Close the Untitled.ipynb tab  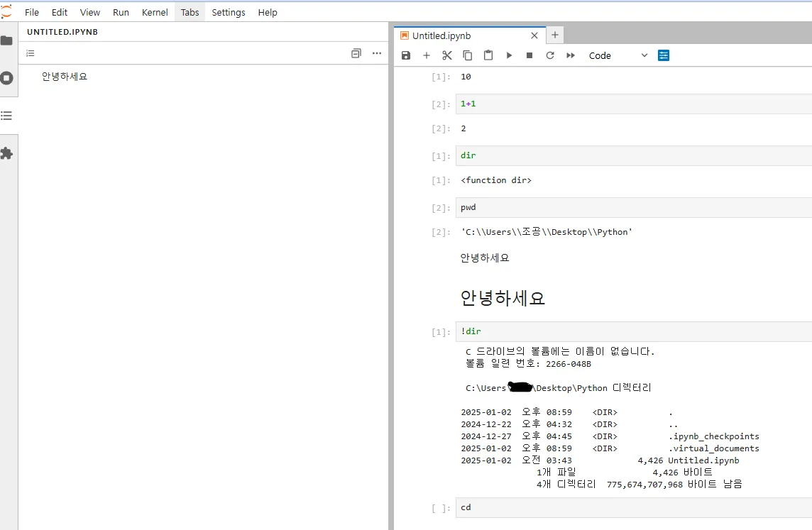534,35
